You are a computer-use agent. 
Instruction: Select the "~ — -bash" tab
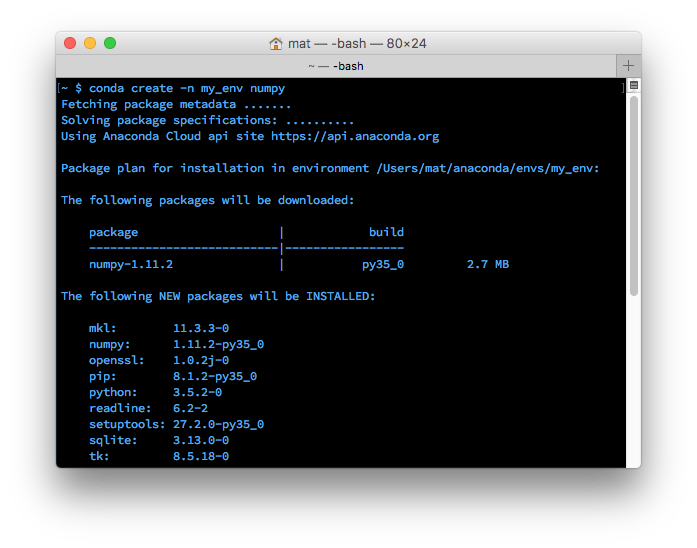(x=335, y=65)
